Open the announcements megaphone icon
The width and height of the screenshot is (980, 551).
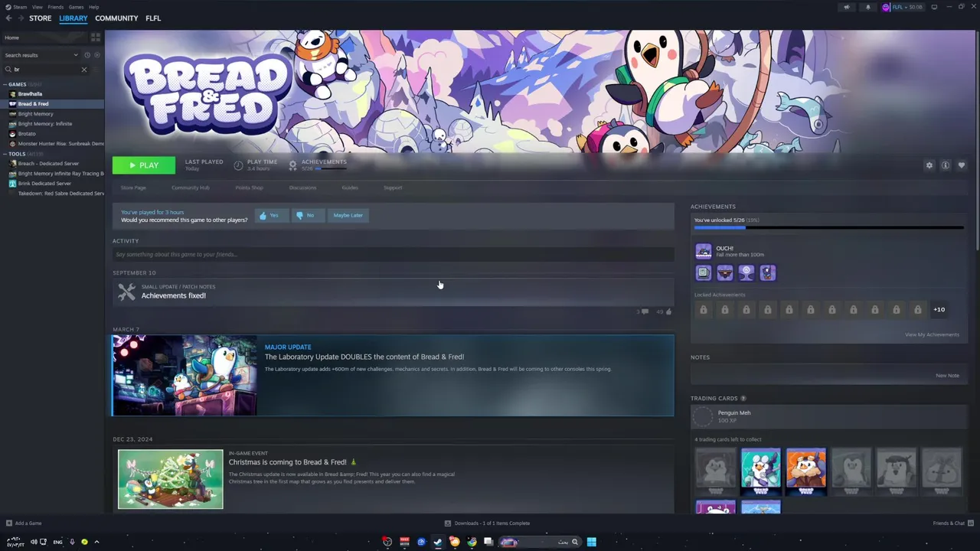click(x=846, y=7)
